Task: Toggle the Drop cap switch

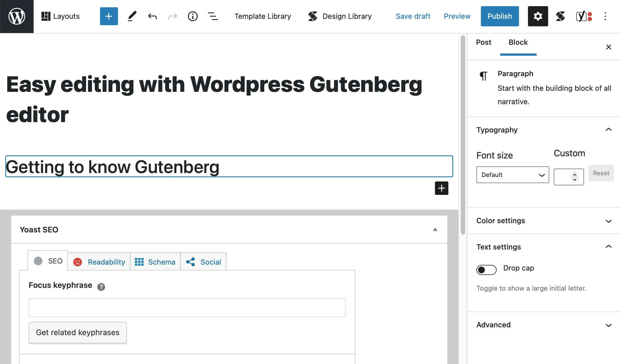Action: click(486, 270)
